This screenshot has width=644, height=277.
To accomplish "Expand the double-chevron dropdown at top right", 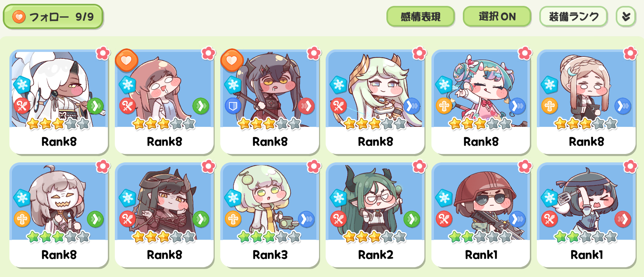I will pyautogui.click(x=626, y=16).
